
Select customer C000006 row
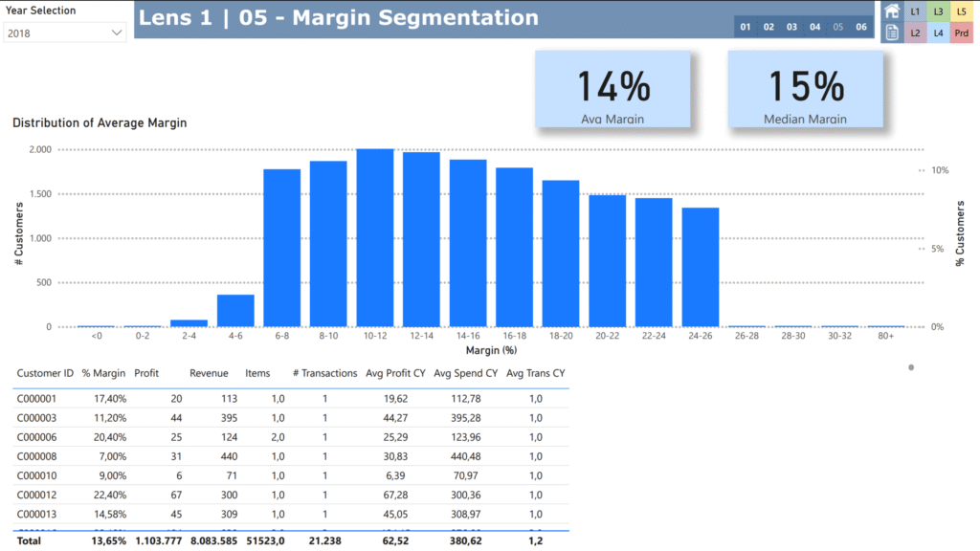tap(37, 435)
